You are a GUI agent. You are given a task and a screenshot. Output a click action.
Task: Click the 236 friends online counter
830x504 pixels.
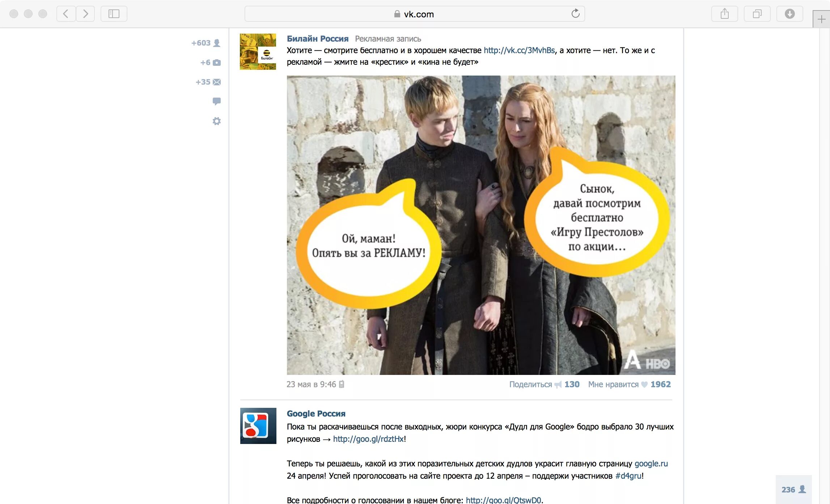[x=793, y=490]
